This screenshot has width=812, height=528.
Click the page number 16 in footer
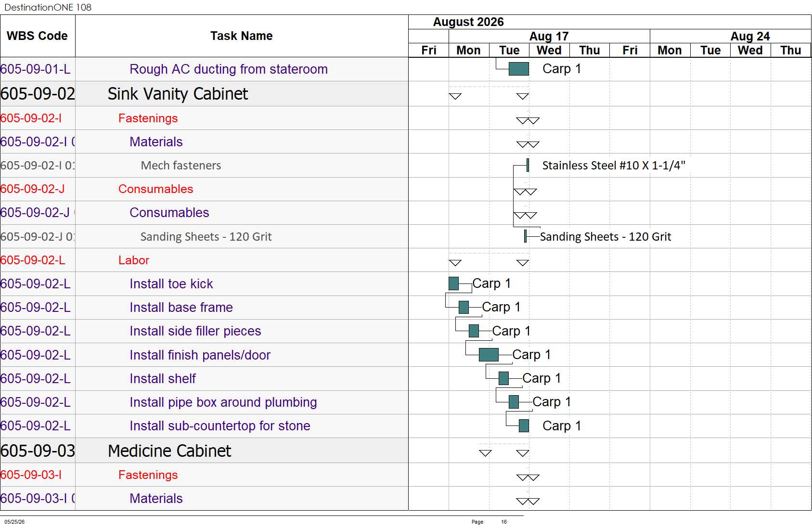pyautogui.click(x=504, y=522)
